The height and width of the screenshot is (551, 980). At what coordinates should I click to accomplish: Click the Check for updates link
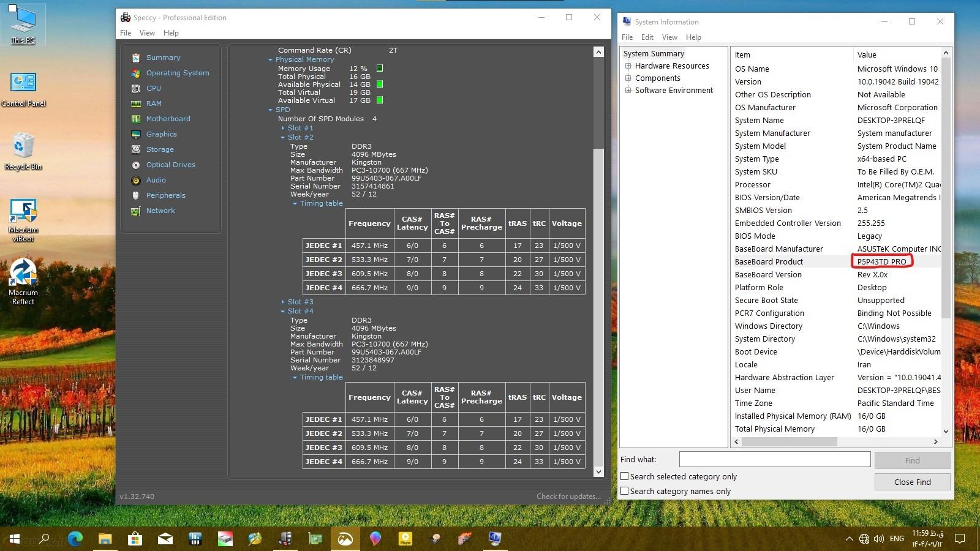point(568,497)
